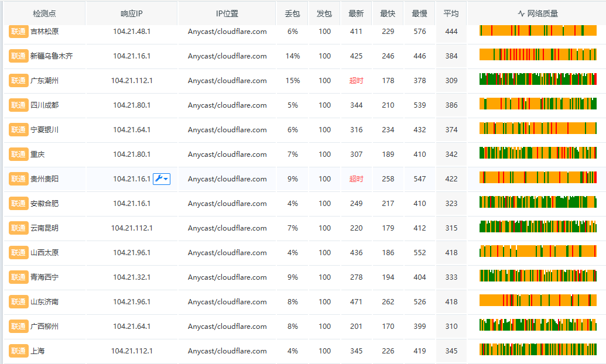
Task: Click the 联通 badge next to 新疆乌鲁木齐
Action: pos(18,56)
